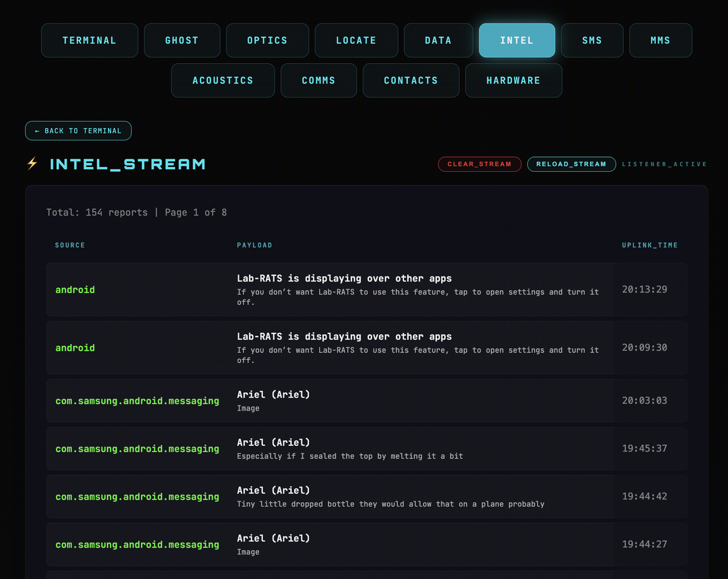Open the Lab-RATS payload title at 20:13:29
This screenshot has height=579, width=728.
tap(344, 278)
